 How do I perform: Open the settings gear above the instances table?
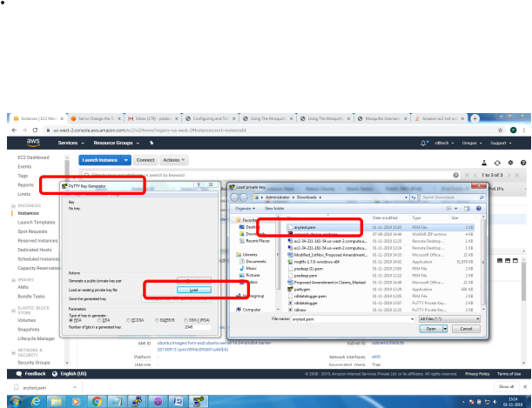click(x=510, y=162)
